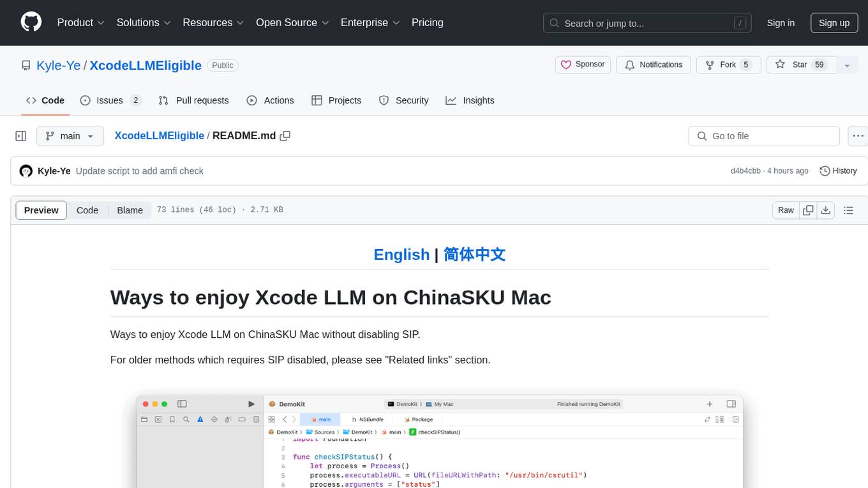
Task: Focus the Search or jump to field
Action: 647,23
